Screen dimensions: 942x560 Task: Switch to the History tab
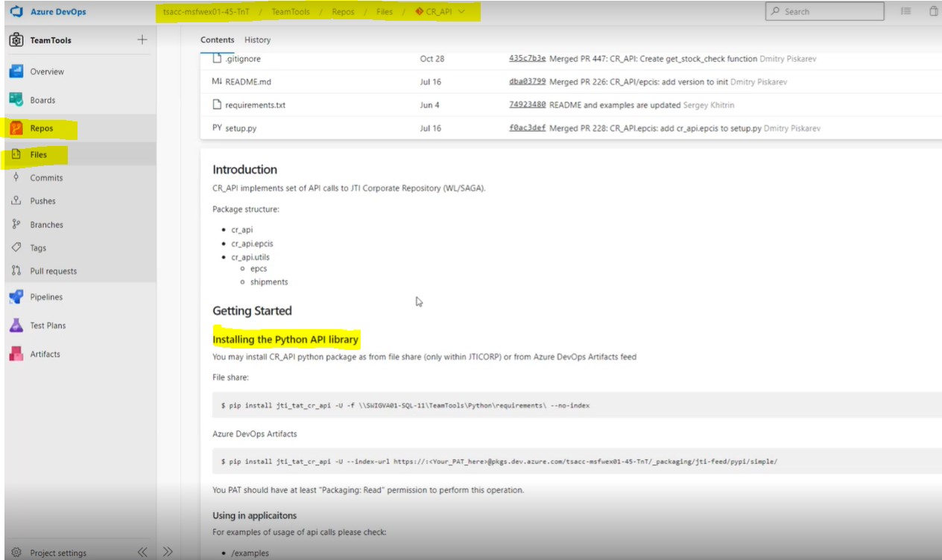click(x=258, y=40)
